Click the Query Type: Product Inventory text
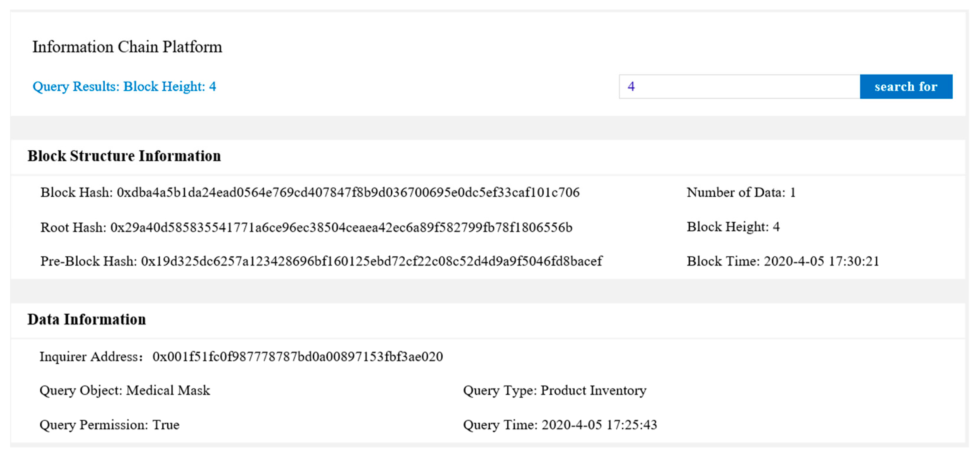The width and height of the screenshot is (980, 458). (554, 390)
